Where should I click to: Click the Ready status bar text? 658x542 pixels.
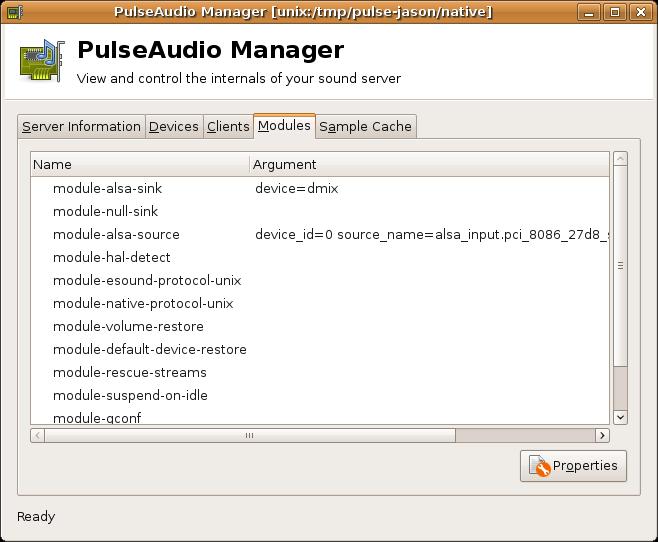[36, 516]
